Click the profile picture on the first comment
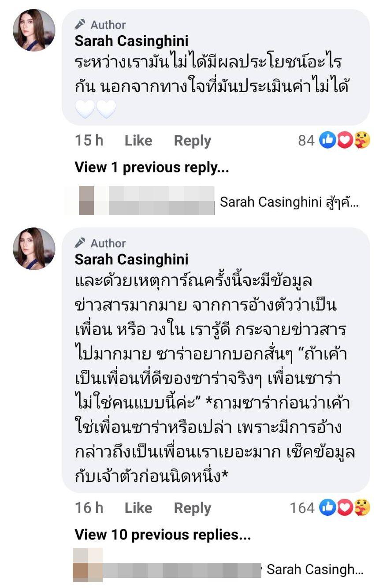383x588 pixels. pos(34,30)
